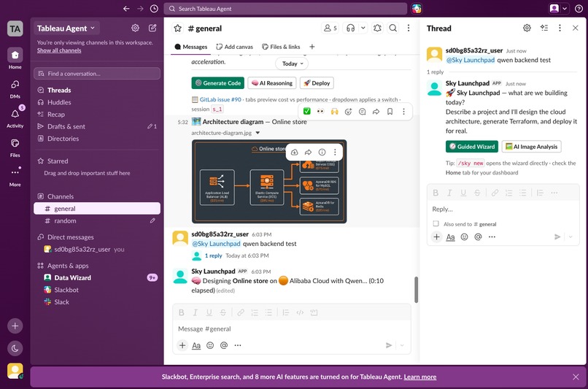Open thread settings gear icon
The width and height of the screenshot is (588, 389).
coord(527,28)
